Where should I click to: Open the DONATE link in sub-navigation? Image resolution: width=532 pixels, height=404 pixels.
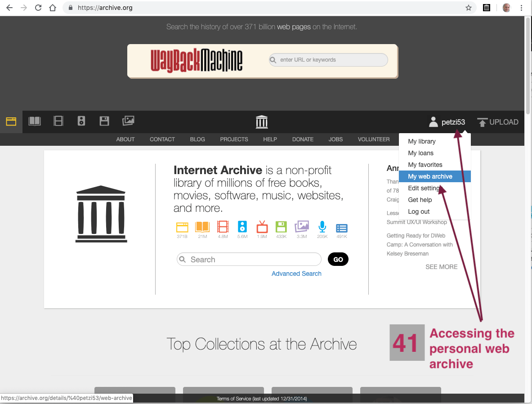(303, 139)
